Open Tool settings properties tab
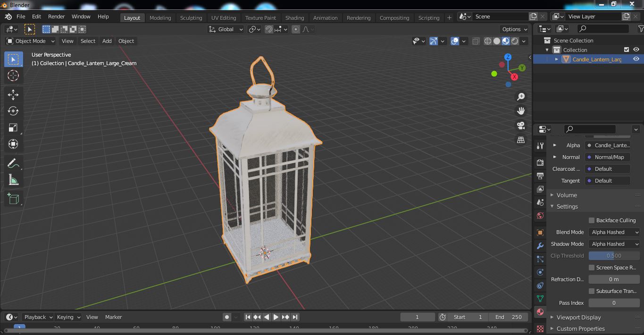Viewport: 644px width, 335px height. point(540,146)
